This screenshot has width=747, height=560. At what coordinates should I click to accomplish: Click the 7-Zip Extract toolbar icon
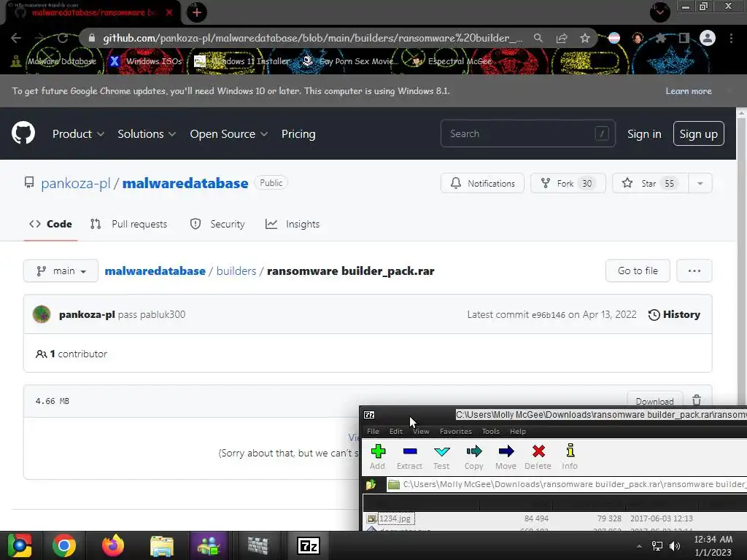[410, 451]
